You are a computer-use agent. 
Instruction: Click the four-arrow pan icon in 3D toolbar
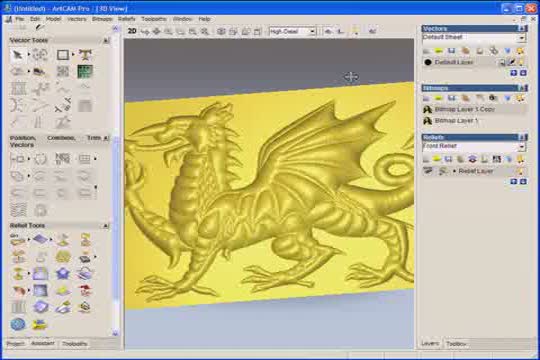click(156, 31)
